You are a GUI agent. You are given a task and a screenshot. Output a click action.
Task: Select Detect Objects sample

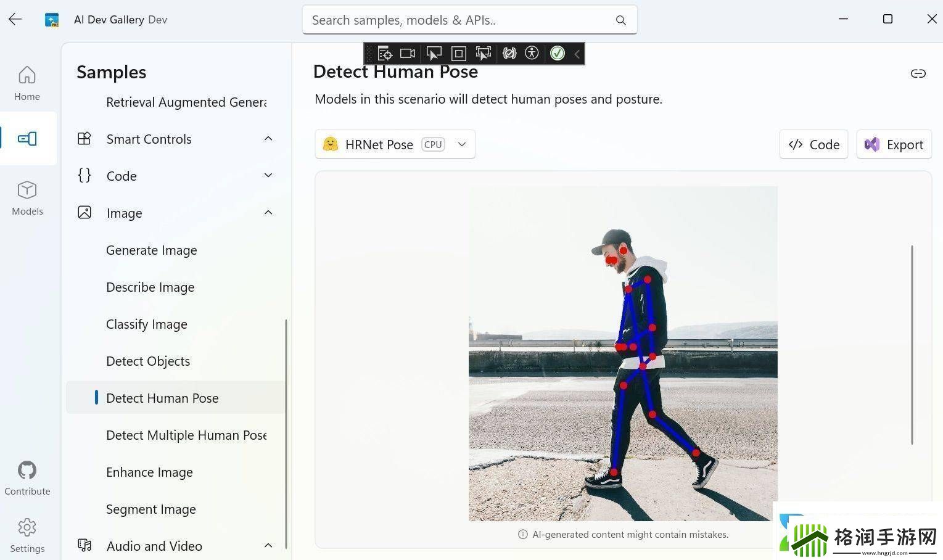click(x=148, y=361)
